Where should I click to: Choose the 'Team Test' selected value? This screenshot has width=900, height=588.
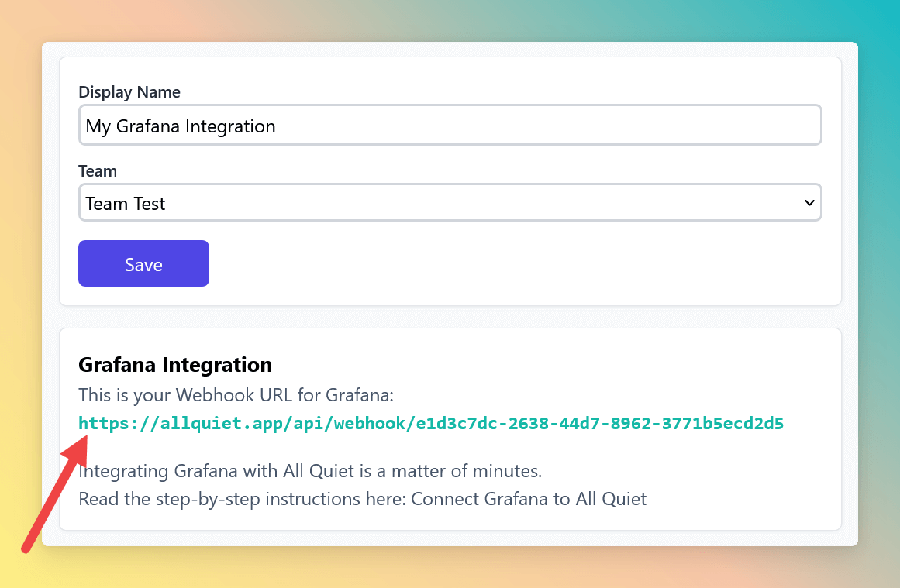pos(125,204)
